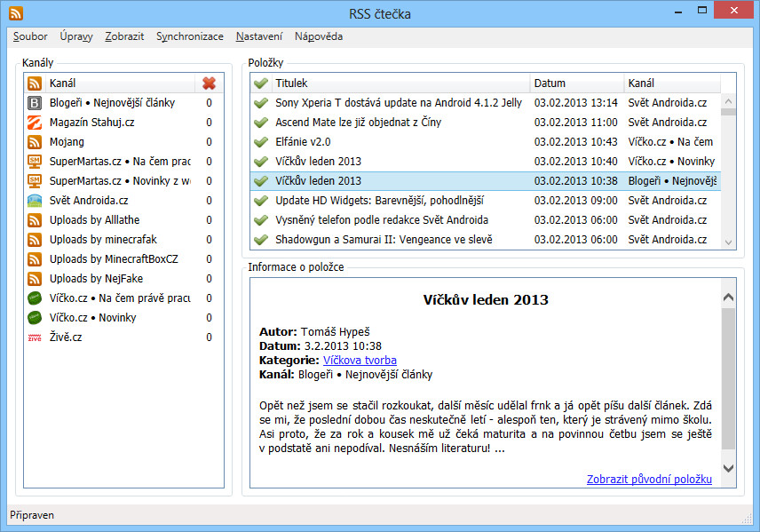This screenshot has width=760, height=532.
Task: Click the Živě.cz channel icon
Action: pyautogui.click(x=35, y=337)
